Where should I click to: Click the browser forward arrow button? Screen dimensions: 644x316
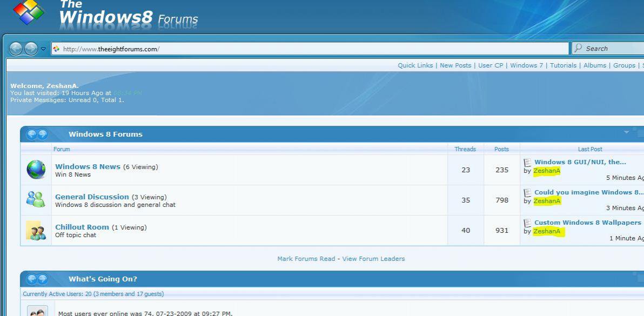[31, 49]
